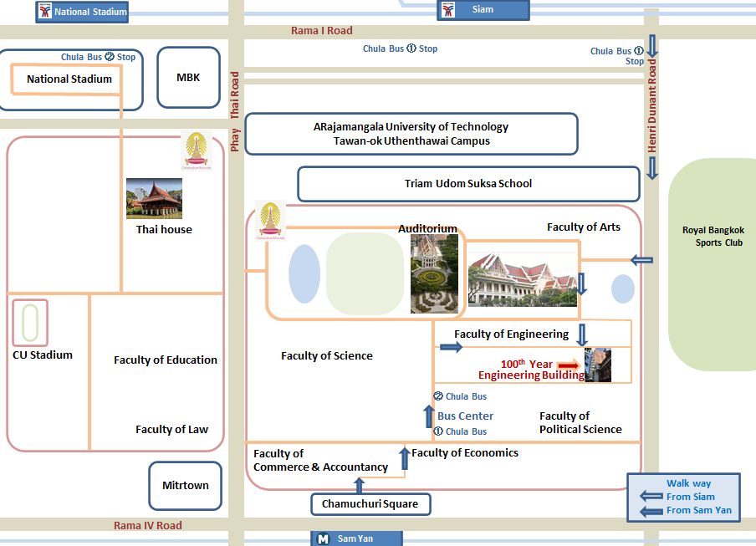Click the green lawn in front of Auditorium
The image size is (756, 546).
point(365,273)
